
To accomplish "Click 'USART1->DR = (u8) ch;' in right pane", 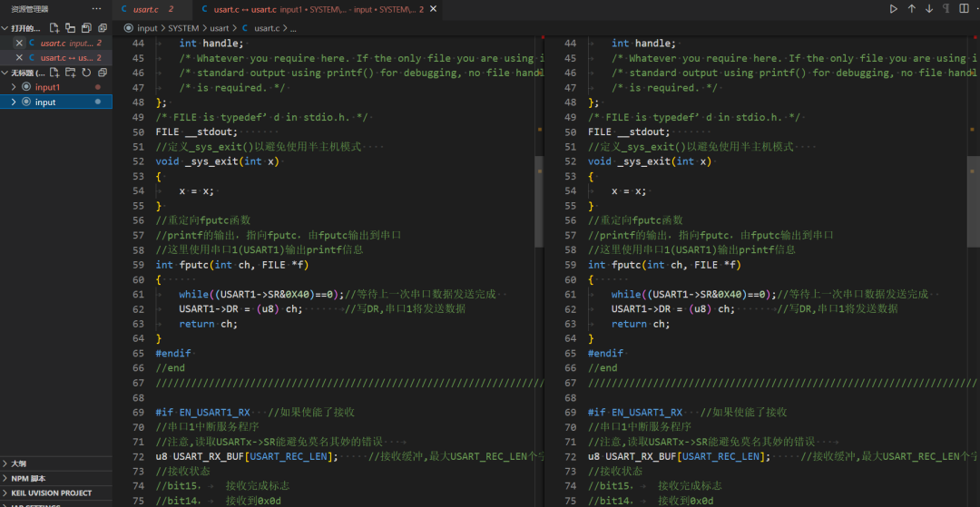I will click(673, 309).
